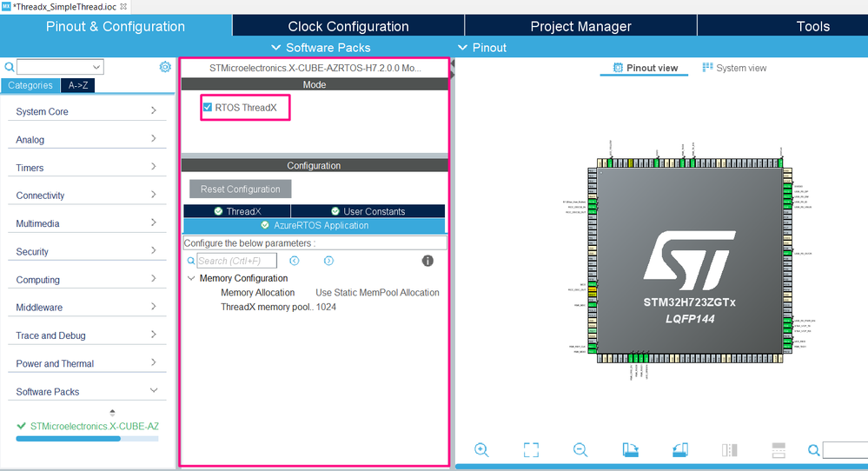Open the peripheral search dropdown
The image size is (868, 471).
coord(96,67)
